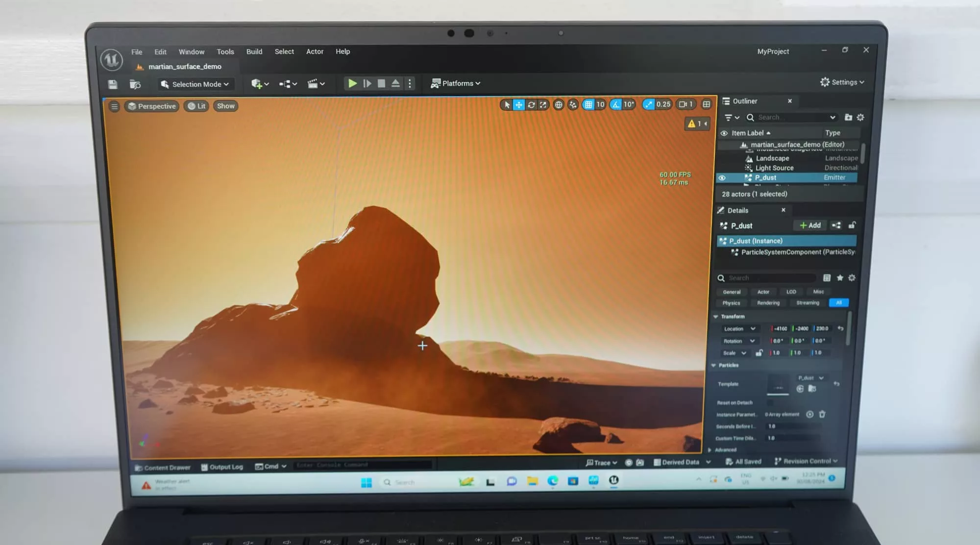This screenshot has height=545, width=980.
Task: Delete Instance Parameters array elements
Action: tap(822, 414)
